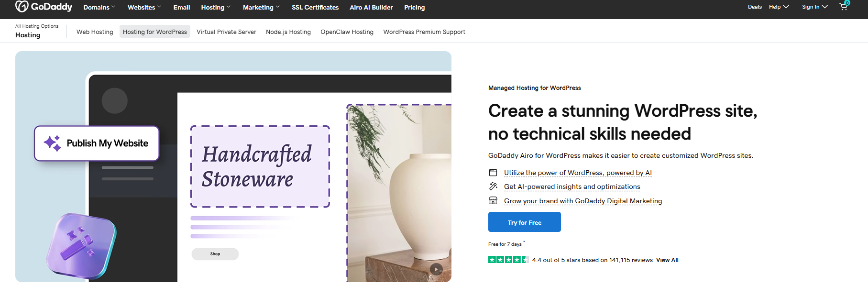Click the sparkle icon on Publish My Website
The image size is (868, 297).
click(x=53, y=143)
